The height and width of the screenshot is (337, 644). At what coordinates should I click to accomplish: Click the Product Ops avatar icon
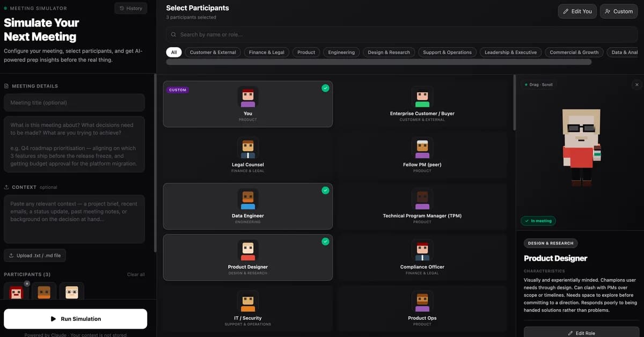(x=422, y=301)
